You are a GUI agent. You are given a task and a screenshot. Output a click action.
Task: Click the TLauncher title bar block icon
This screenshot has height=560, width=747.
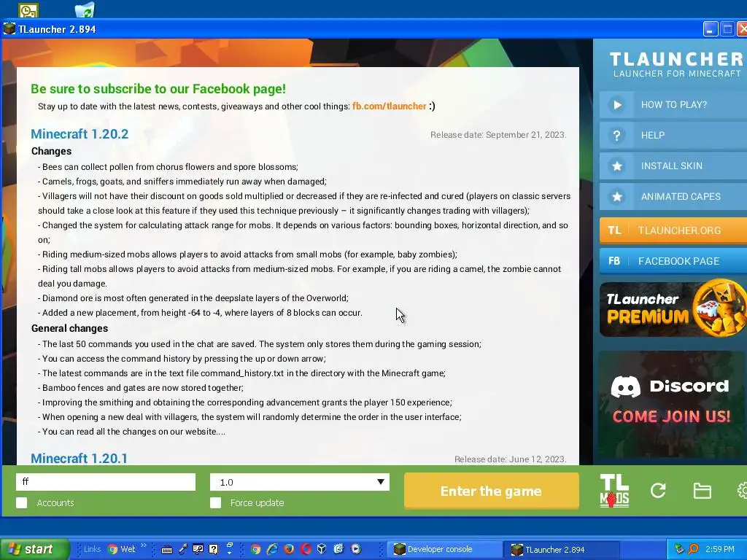point(9,29)
